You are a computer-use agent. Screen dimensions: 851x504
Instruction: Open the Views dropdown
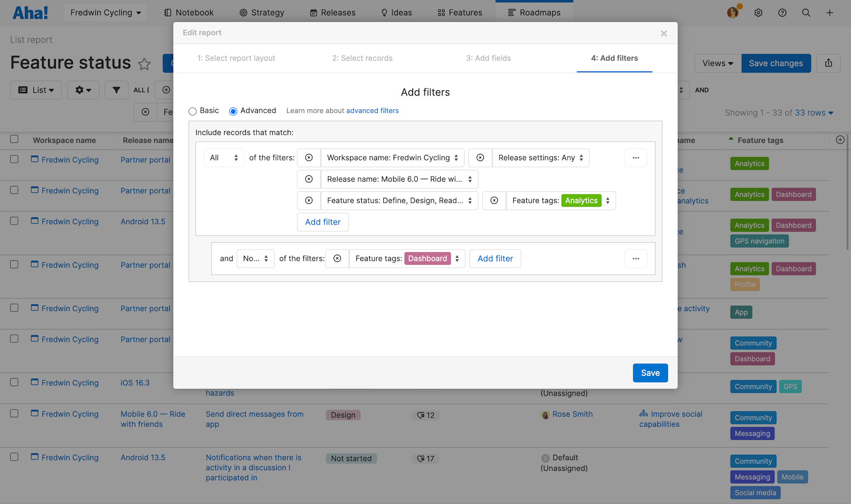[x=717, y=63]
